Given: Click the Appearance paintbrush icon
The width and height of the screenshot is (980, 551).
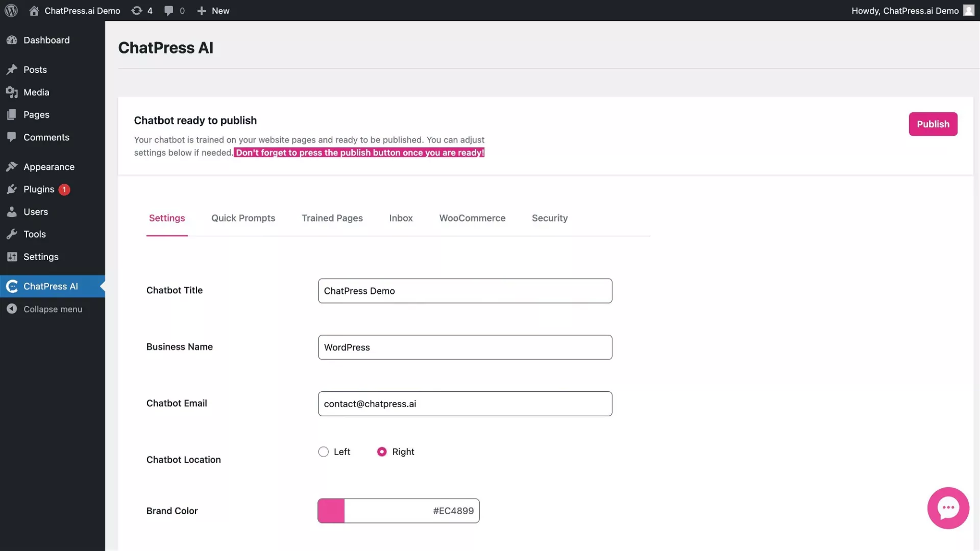Looking at the screenshot, I should click(x=12, y=167).
